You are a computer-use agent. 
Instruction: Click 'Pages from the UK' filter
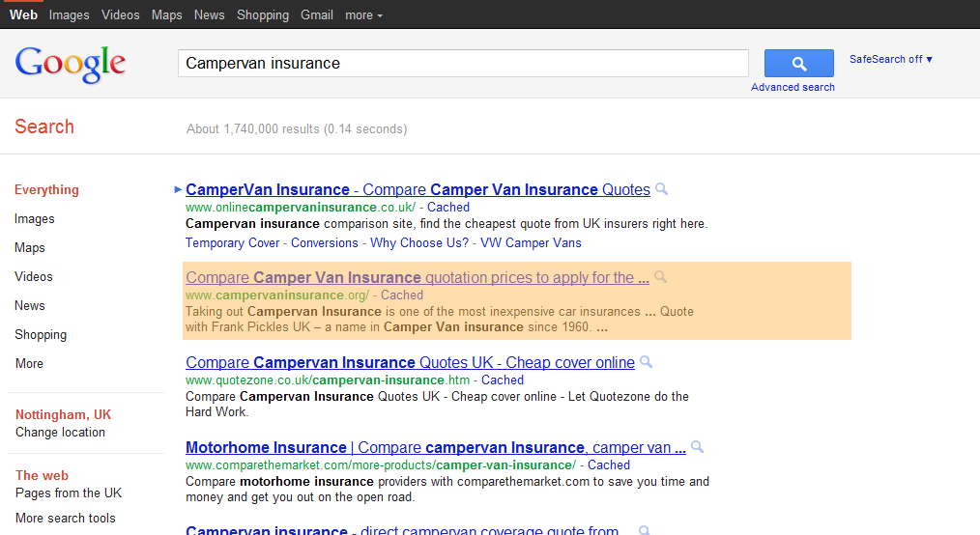coord(69,493)
